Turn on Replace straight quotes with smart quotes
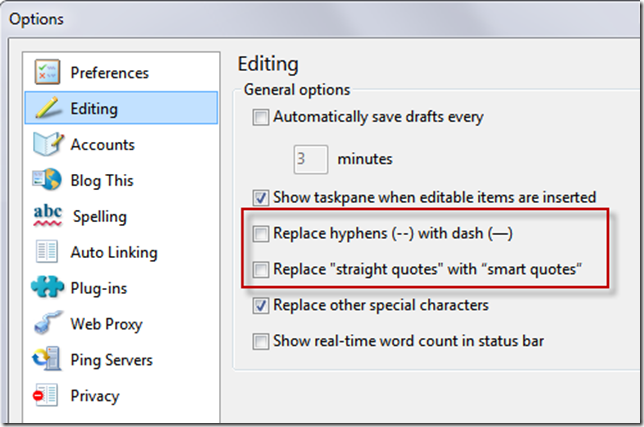Screen dimensions: 644x427 pos(261,269)
